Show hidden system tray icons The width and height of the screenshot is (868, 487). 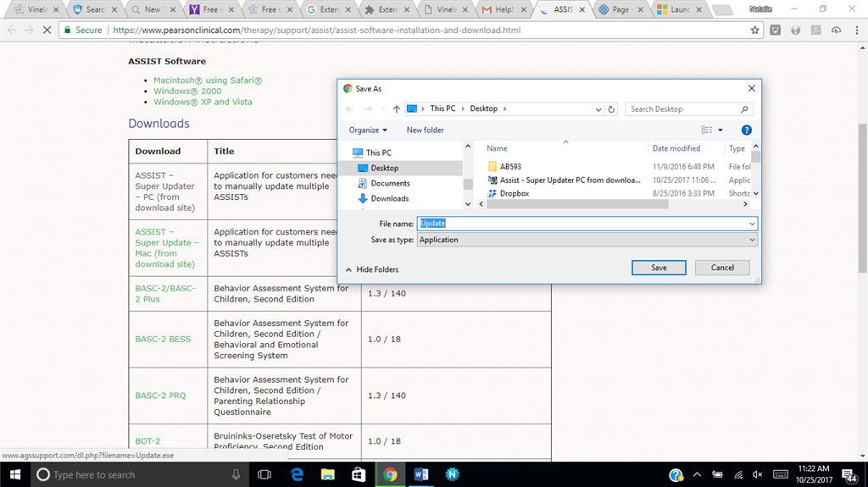(x=697, y=475)
